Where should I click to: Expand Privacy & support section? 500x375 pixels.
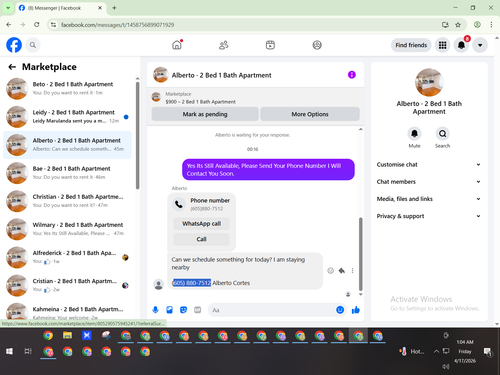tap(429, 216)
